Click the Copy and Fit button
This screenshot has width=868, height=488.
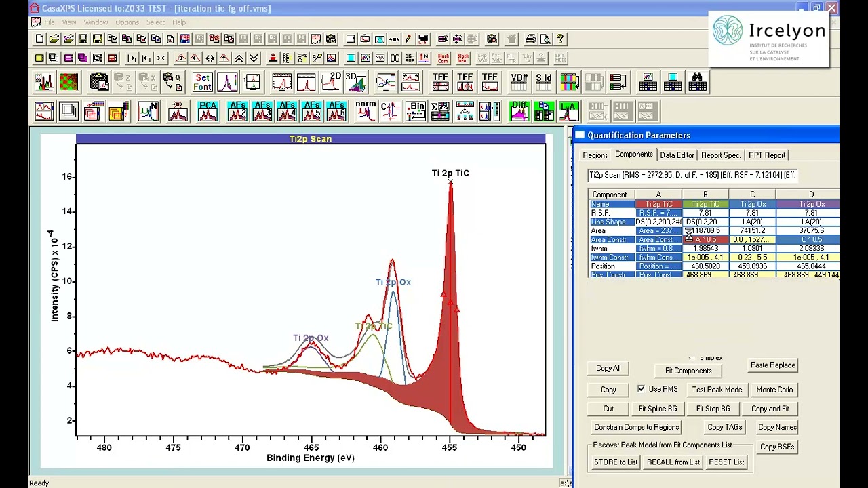pyautogui.click(x=770, y=409)
